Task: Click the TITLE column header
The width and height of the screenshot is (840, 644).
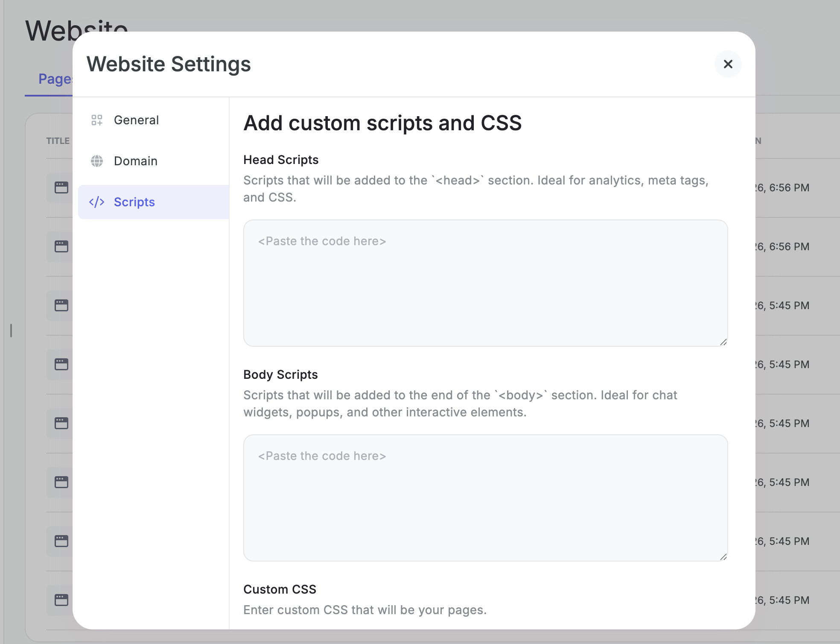Action: click(x=58, y=141)
